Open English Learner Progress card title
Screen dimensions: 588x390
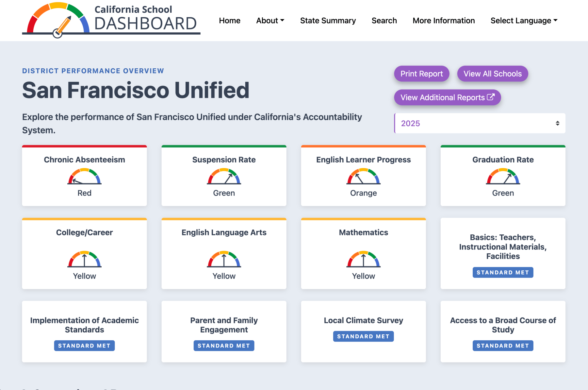[x=363, y=160]
